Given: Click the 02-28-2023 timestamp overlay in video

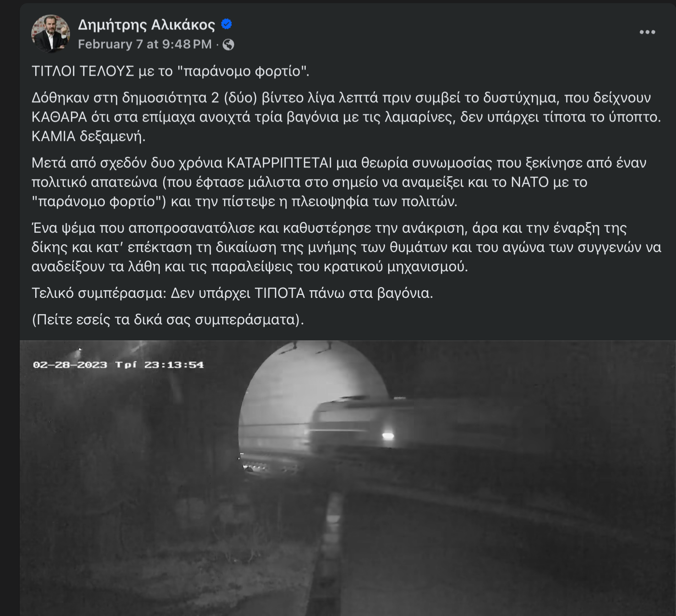Looking at the screenshot, I should (118, 364).
